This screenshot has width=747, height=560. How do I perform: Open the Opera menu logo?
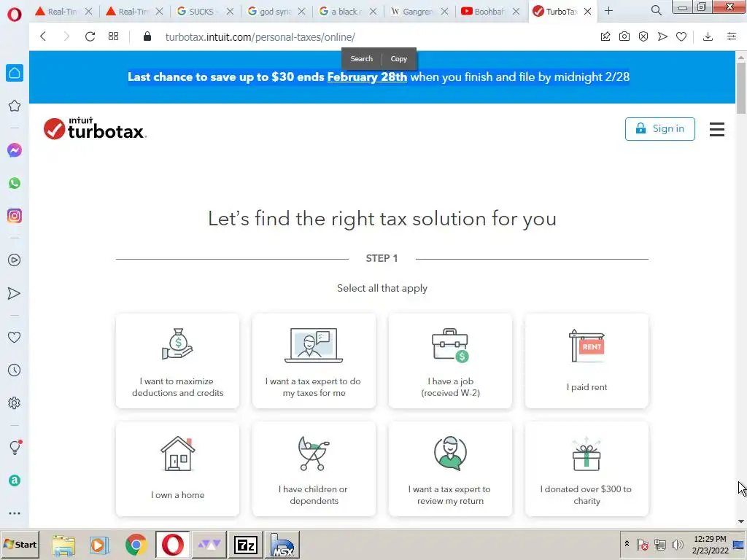pyautogui.click(x=15, y=15)
